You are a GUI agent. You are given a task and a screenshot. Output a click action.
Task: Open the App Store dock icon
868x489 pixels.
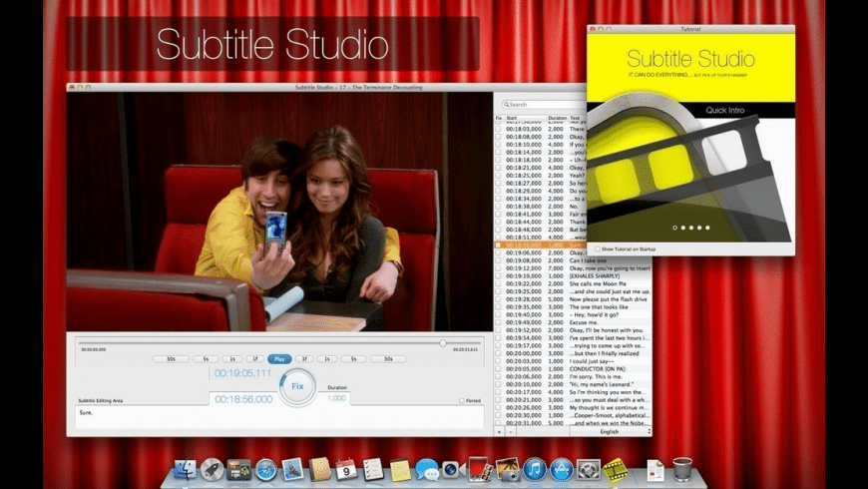pyautogui.click(x=562, y=470)
